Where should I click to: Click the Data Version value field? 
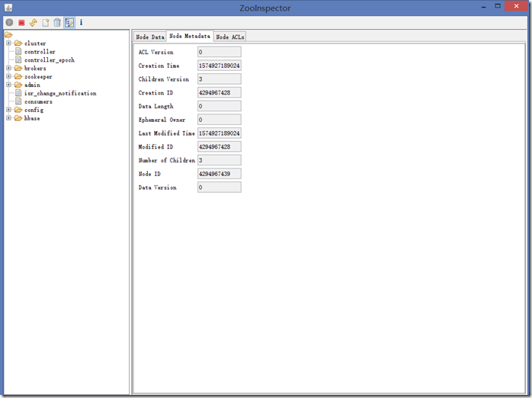coord(220,188)
